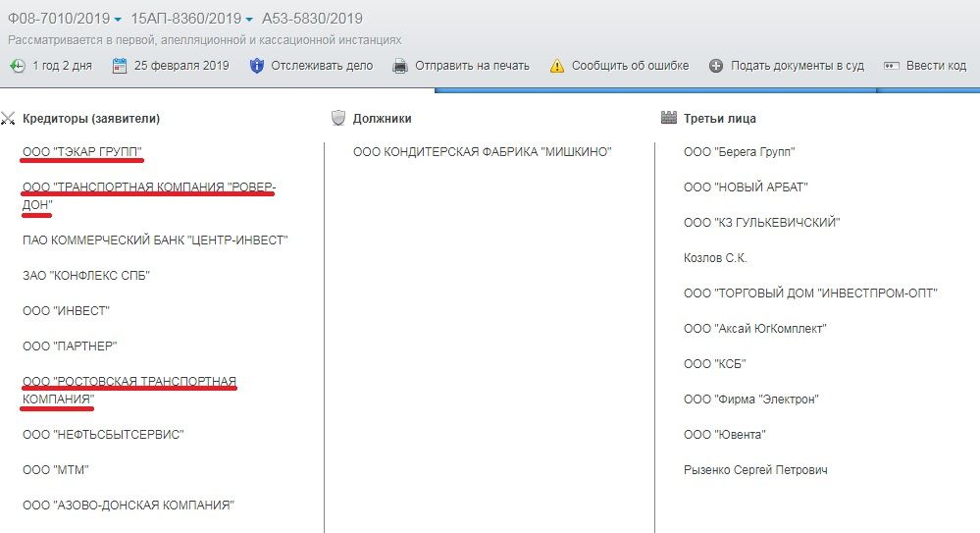Select creditor ООО "МТМ"

point(56,470)
